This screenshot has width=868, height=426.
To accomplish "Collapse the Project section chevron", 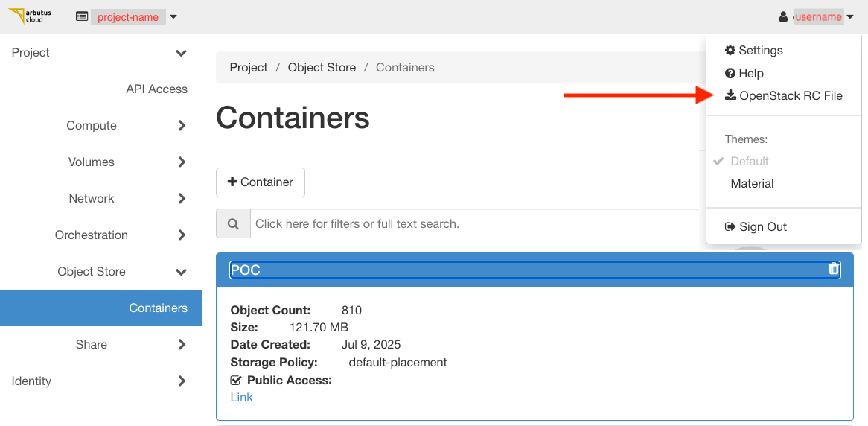I will [181, 53].
